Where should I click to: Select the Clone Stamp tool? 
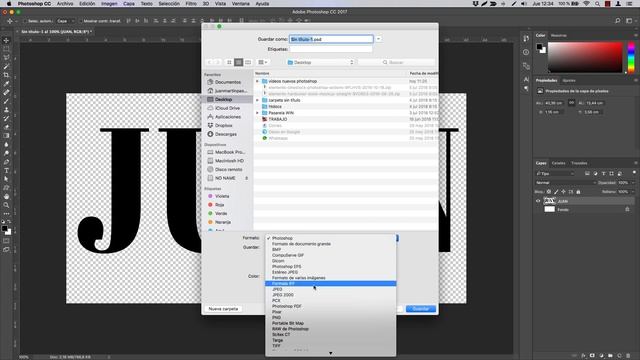click(6, 110)
